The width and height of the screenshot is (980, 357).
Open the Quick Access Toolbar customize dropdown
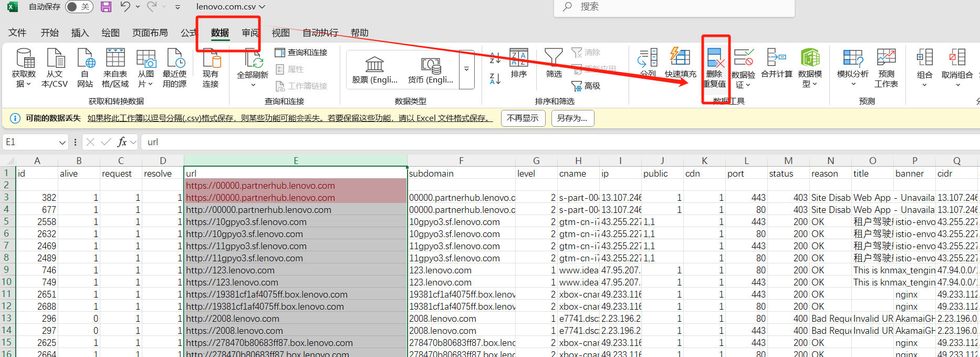pos(178,7)
